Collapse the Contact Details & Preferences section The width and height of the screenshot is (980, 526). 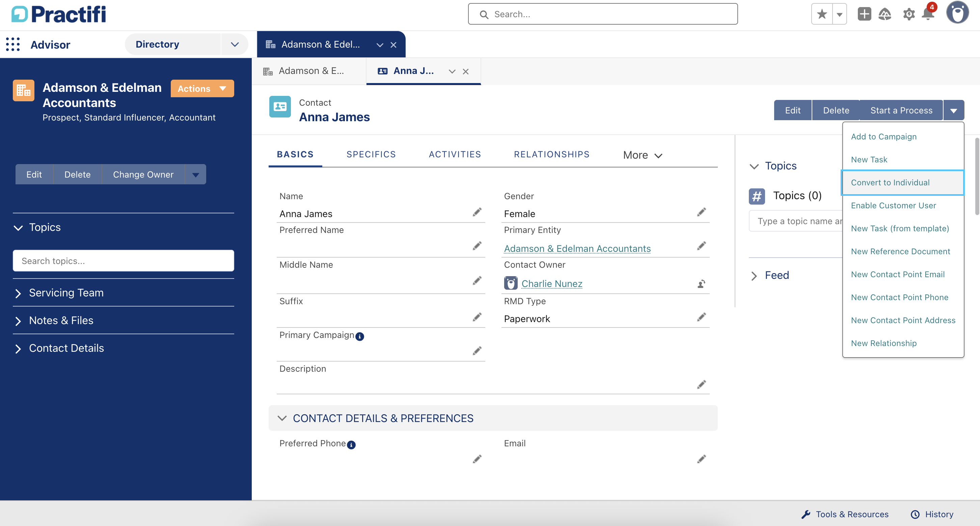pyautogui.click(x=282, y=418)
